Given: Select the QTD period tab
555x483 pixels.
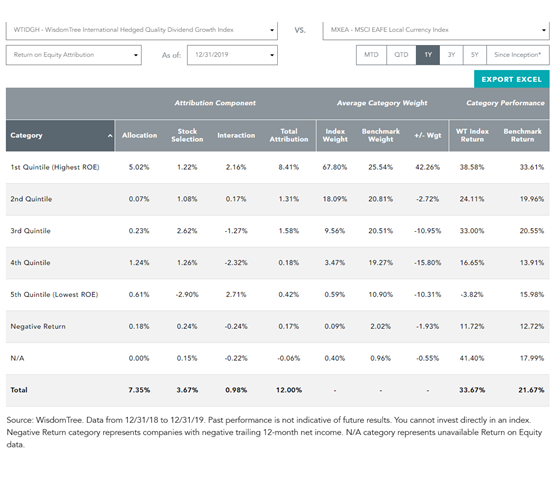Looking at the screenshot, I should click(x=401, y=55).
